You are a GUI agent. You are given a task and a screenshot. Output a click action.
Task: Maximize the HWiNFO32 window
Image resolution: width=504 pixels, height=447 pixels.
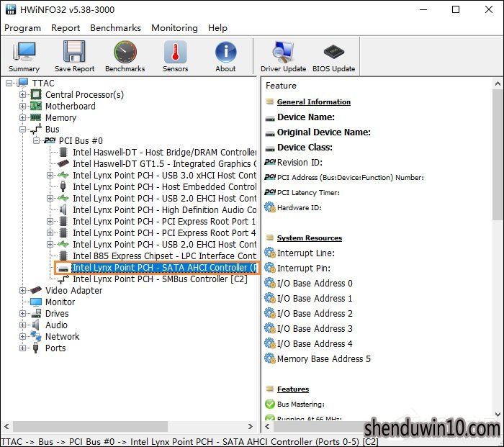point(456,9)
